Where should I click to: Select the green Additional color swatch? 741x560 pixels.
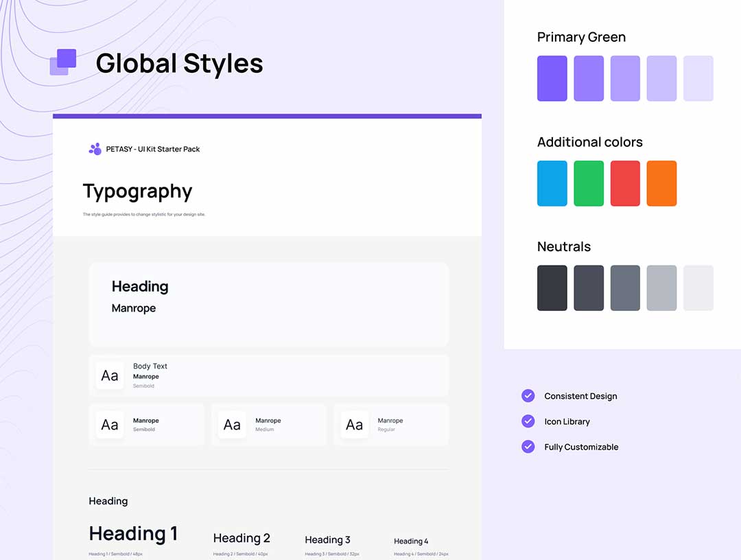[589, 183]
